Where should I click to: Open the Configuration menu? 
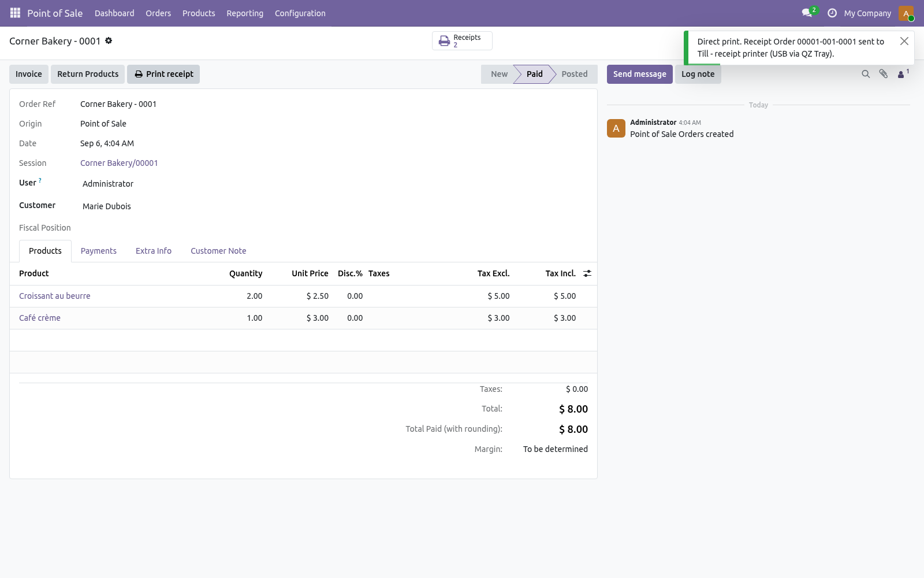pos(300,13)
